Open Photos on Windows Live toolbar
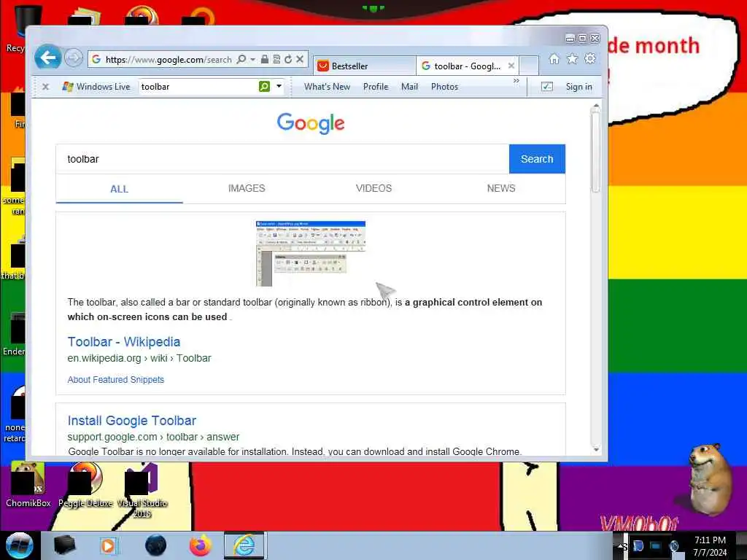The height and width of the screenshot is (560, 747). tap(444, 87)
